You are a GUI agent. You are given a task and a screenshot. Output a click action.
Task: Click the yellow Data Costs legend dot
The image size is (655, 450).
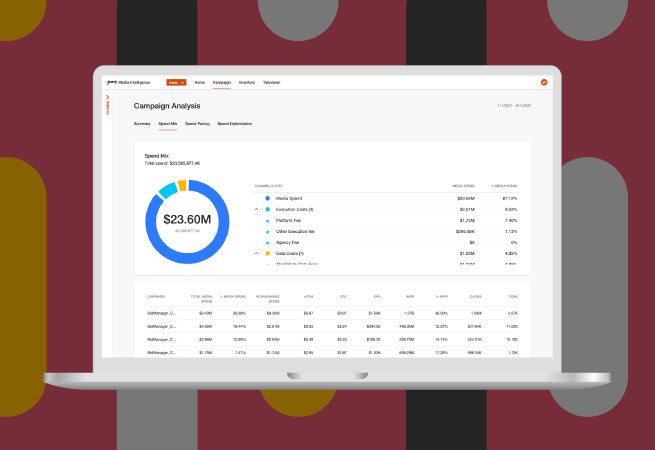[268, 253]
